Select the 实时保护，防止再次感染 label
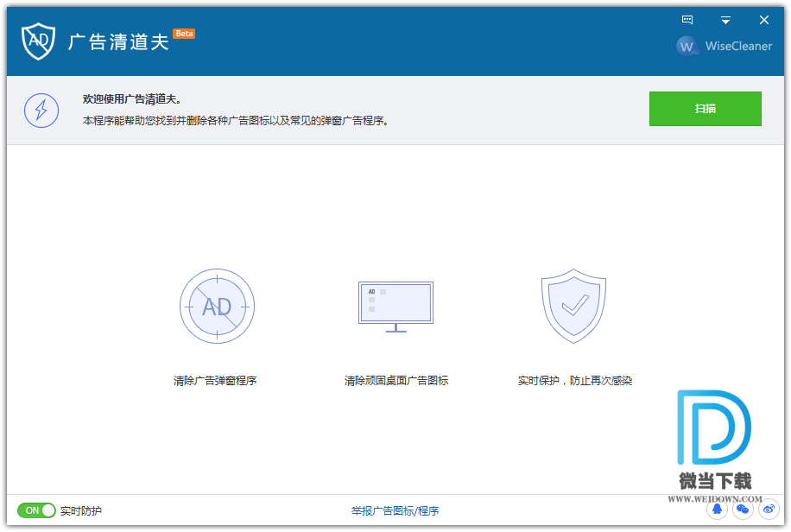 click(x=575, y=381)
